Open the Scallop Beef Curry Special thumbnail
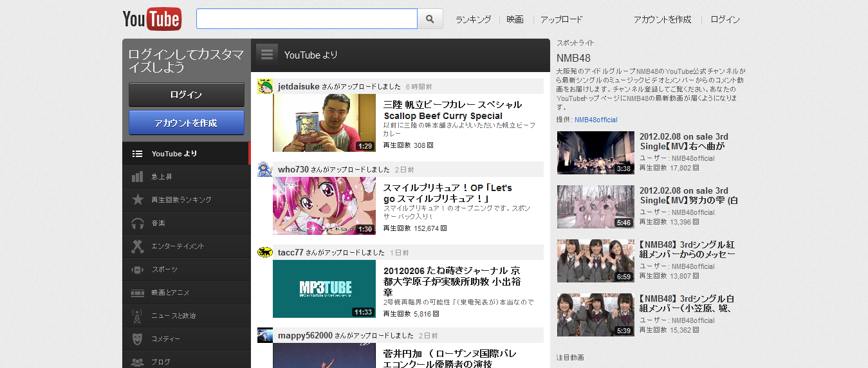This screenshot has width=868, height=368. [x=324, y=123]
